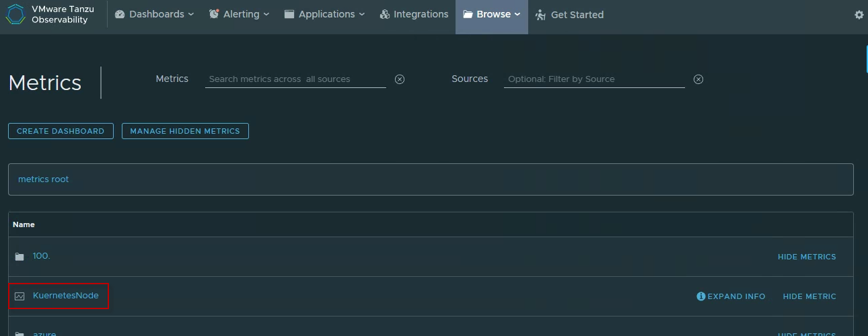
Task: Click the Create Dashboard button
Action: coord(61,131)
